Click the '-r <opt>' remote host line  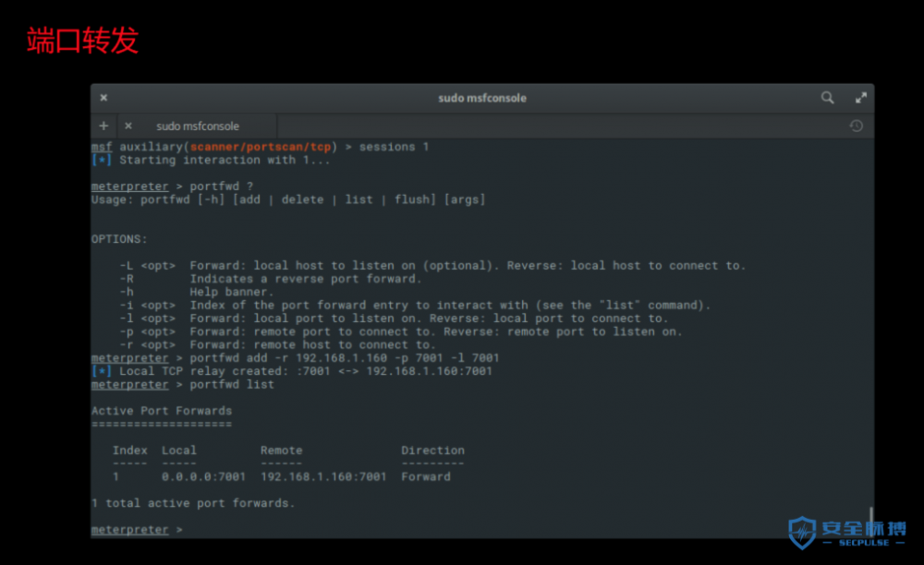277,345
